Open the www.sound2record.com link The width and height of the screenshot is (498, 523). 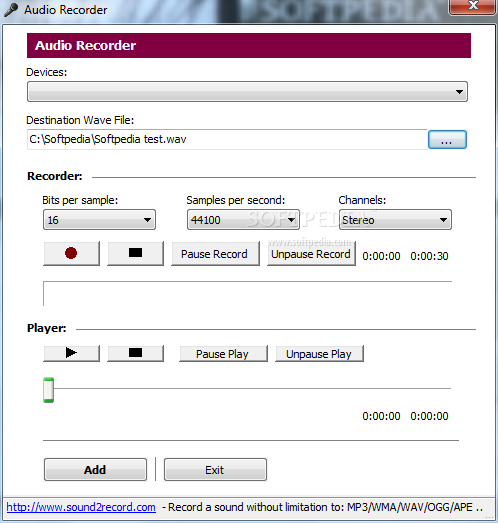(81, 507)
